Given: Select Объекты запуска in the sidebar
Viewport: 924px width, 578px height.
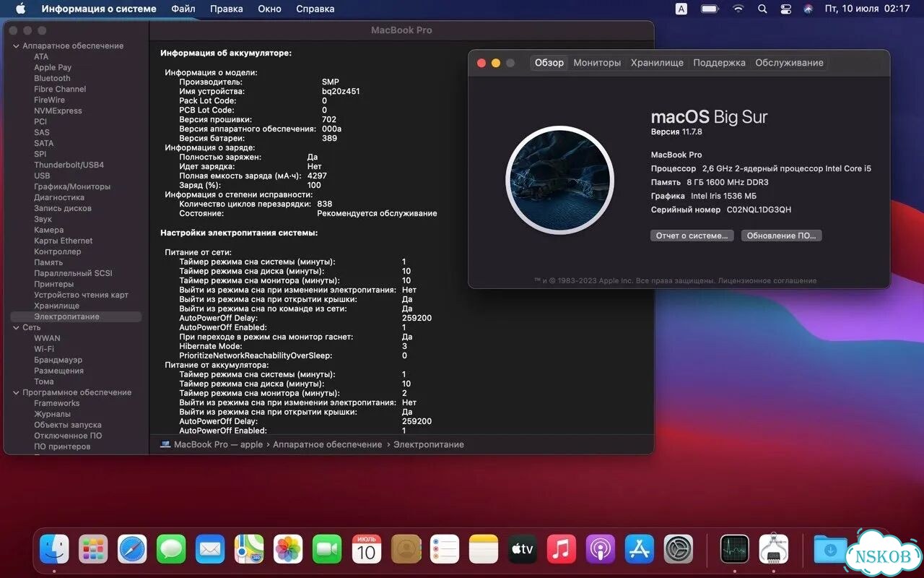Looking at the screenshot, I should click(67, 425).
